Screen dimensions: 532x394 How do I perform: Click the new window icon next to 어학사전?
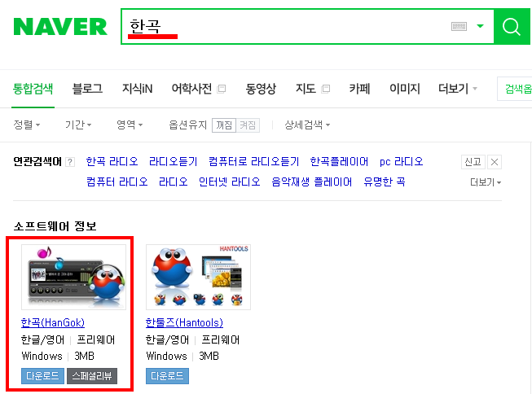[222, 89]
